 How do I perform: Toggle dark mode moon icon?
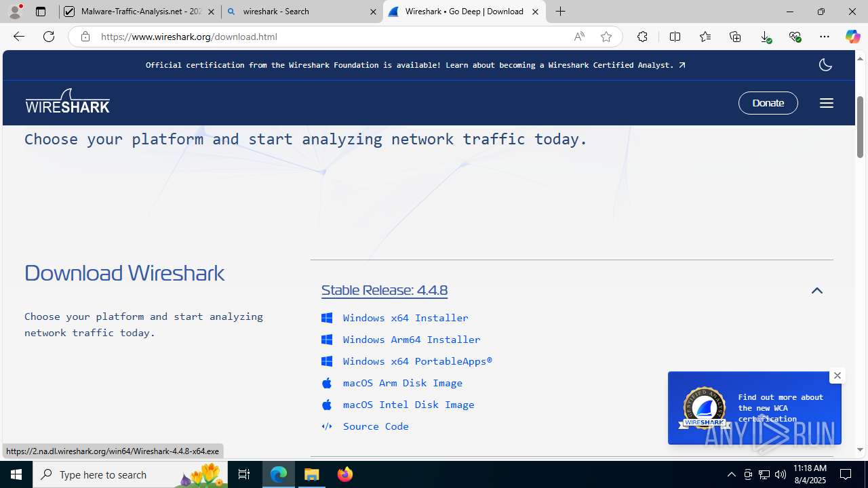825,65
